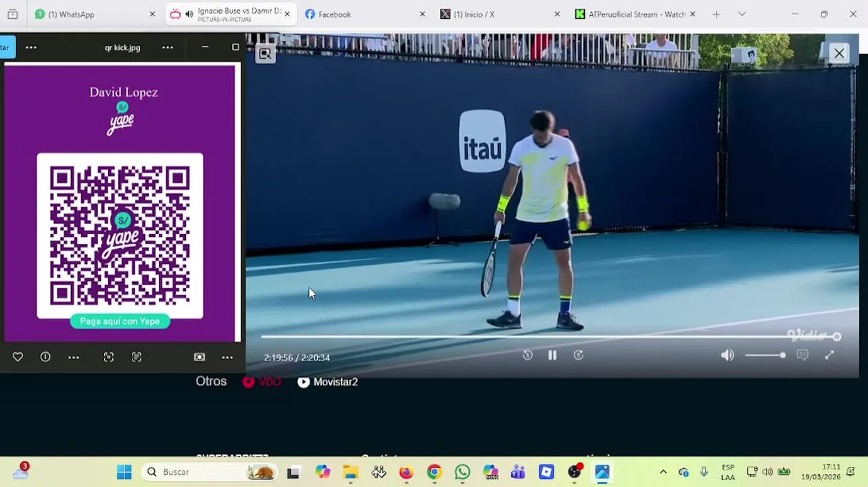Switch to the ATPeruoficial Stream tab
Screen dimensions: 868x487
(635, 14)
